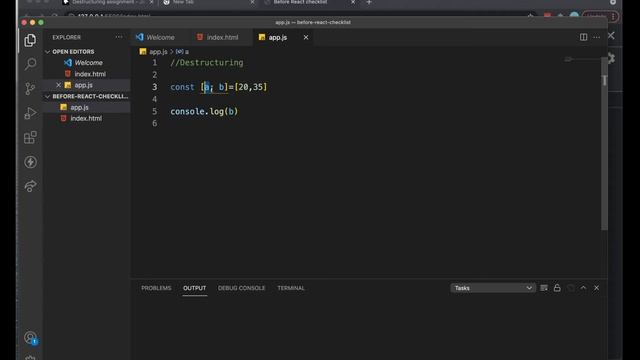
Task: Open the Debug Console panel tab
Action: point(242,288)
